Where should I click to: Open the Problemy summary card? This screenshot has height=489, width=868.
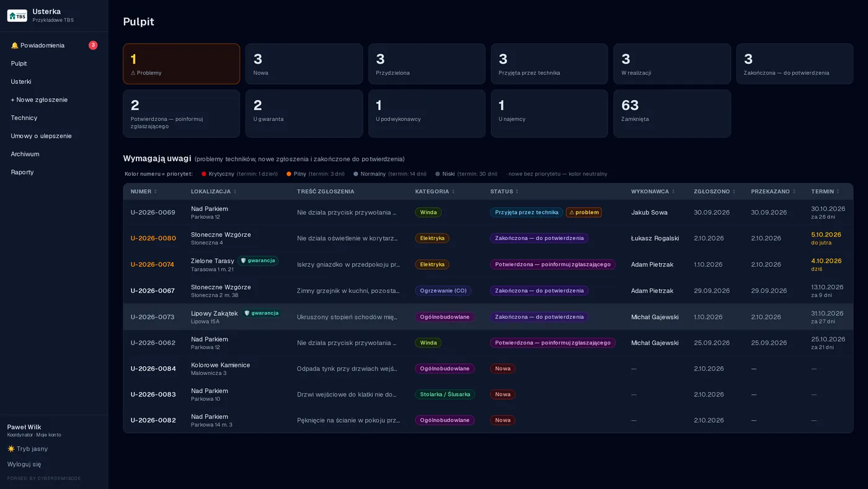pyautogui.click(x=181, y=64)
